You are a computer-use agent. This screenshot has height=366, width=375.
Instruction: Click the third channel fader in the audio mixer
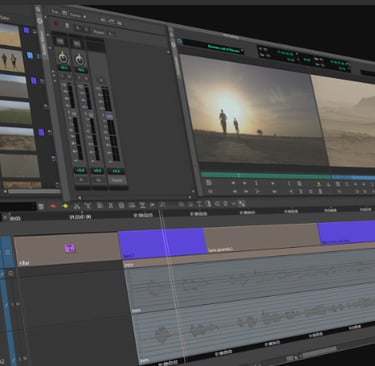(x=109, y=116)
